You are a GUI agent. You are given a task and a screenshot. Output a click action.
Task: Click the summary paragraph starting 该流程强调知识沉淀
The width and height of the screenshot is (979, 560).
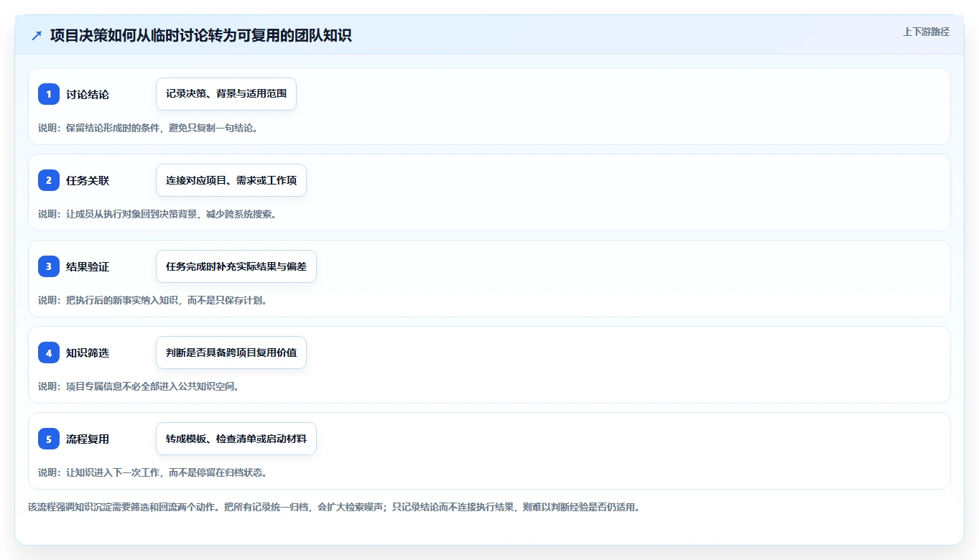tap(334, 507)
